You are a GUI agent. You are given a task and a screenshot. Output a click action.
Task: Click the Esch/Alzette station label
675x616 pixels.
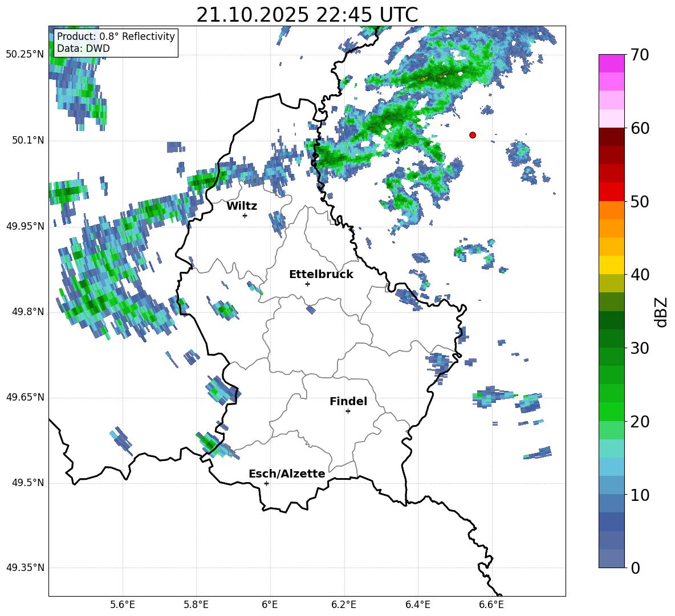coord(287,474)
